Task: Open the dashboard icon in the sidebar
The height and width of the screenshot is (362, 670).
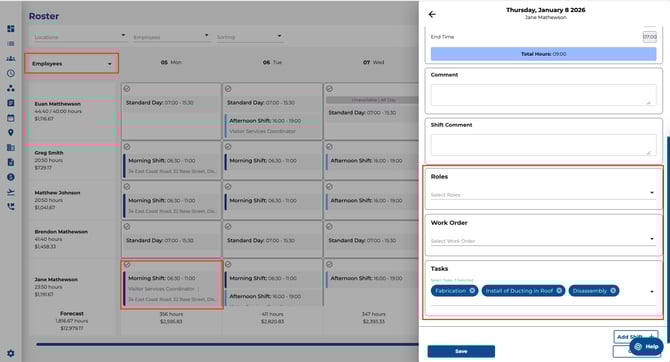Action: (x=11, y=29)
